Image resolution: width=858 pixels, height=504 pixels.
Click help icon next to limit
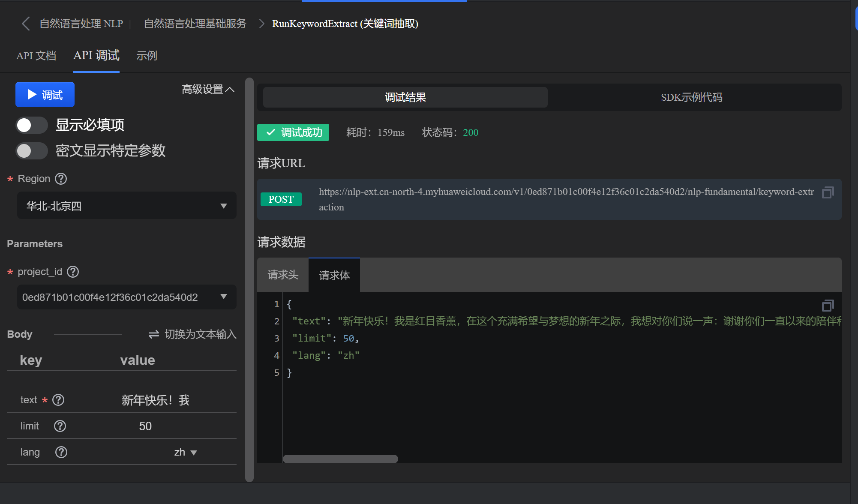click(x=60, y=426)
